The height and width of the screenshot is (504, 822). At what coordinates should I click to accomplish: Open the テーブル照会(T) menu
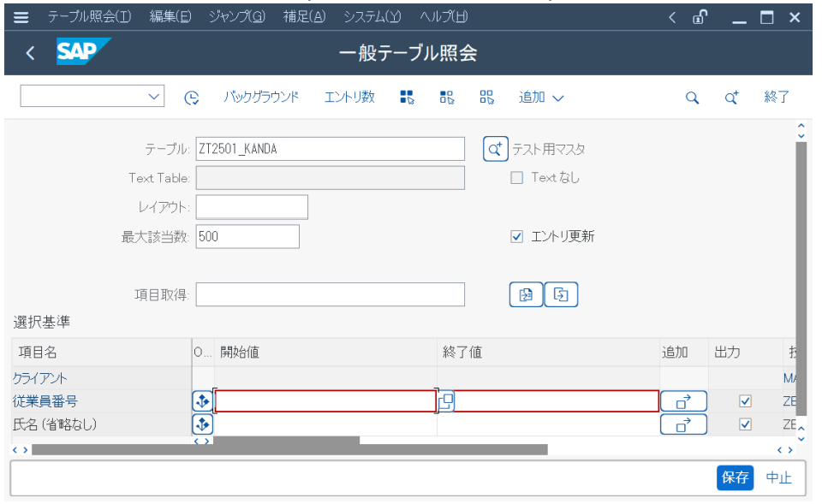[x=90, y=17]
